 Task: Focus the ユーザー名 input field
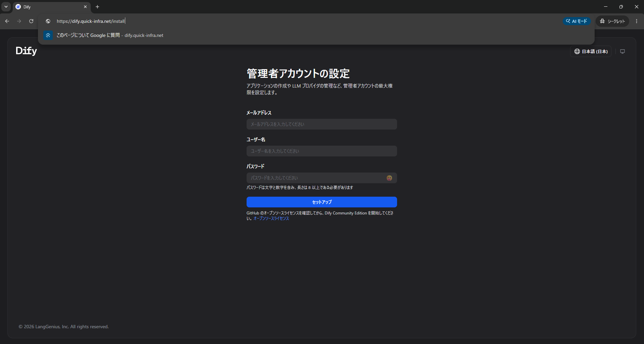[x=321, y=151]
